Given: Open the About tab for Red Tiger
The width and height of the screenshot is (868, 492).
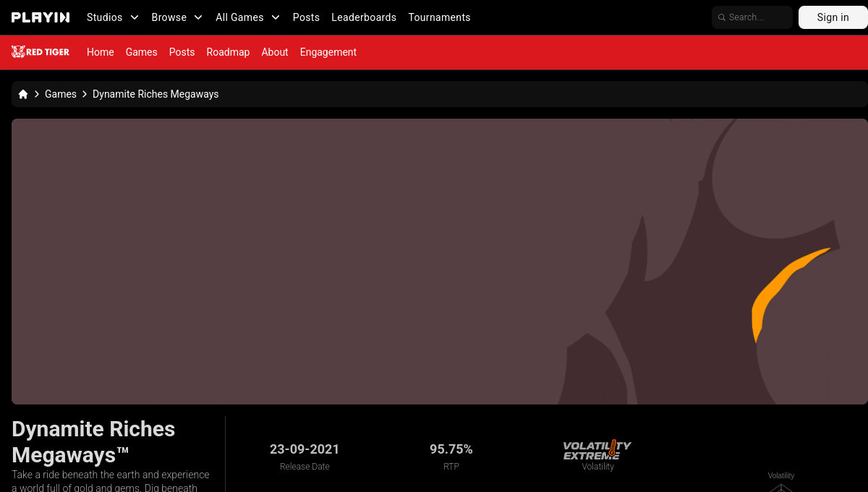Looking at the screenshot, I should pyautogui.click(x=275, y=52).
